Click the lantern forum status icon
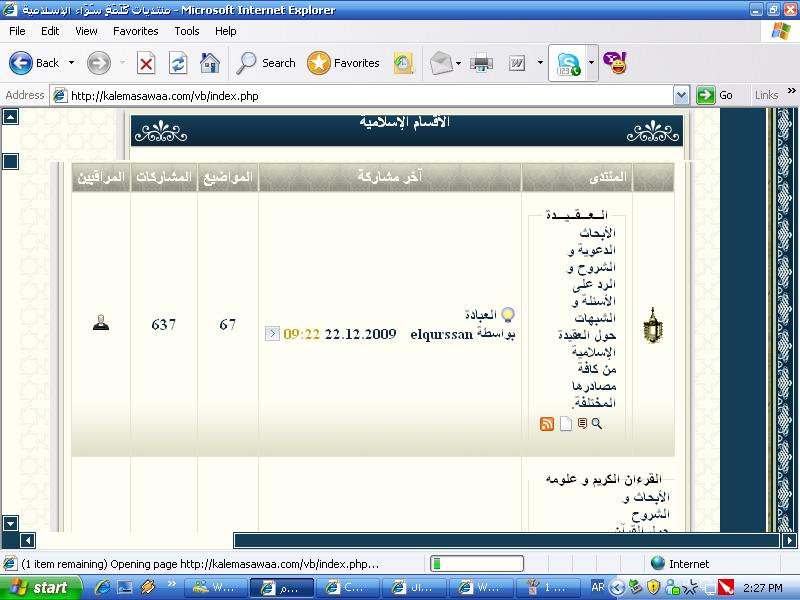Image resolution: width=800 pixels, height=600 pixels. tap(653, 325)
